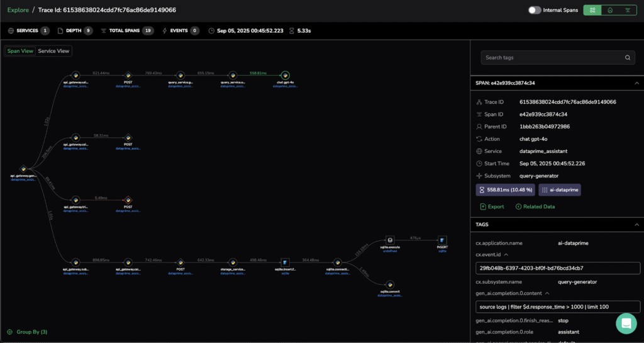Viewport: 644px width, 343px height.
Task: Click the sqlite.execute database node icon
Action: pos(390,240)
